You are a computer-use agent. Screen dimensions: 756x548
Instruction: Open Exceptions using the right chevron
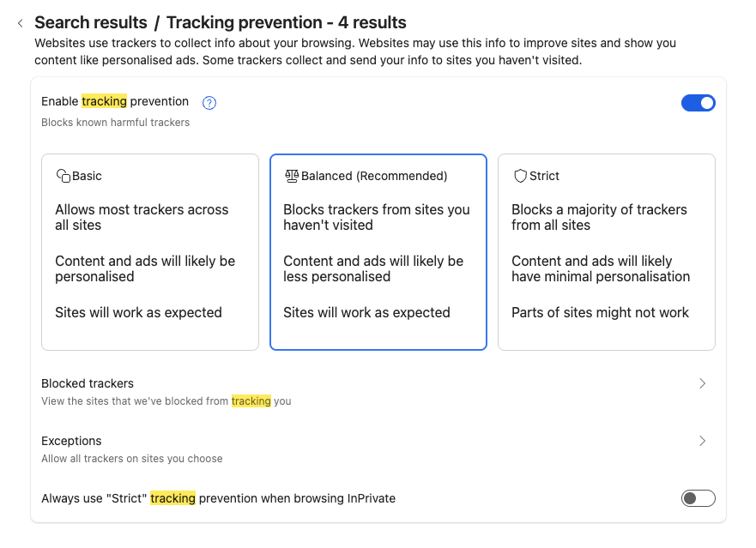(x=702, y=441)
